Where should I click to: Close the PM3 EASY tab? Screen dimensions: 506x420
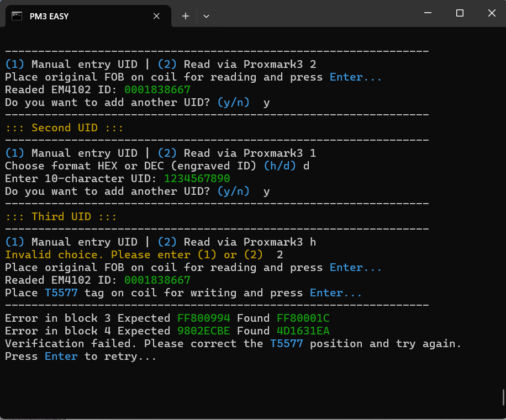[x=156, y=16]
